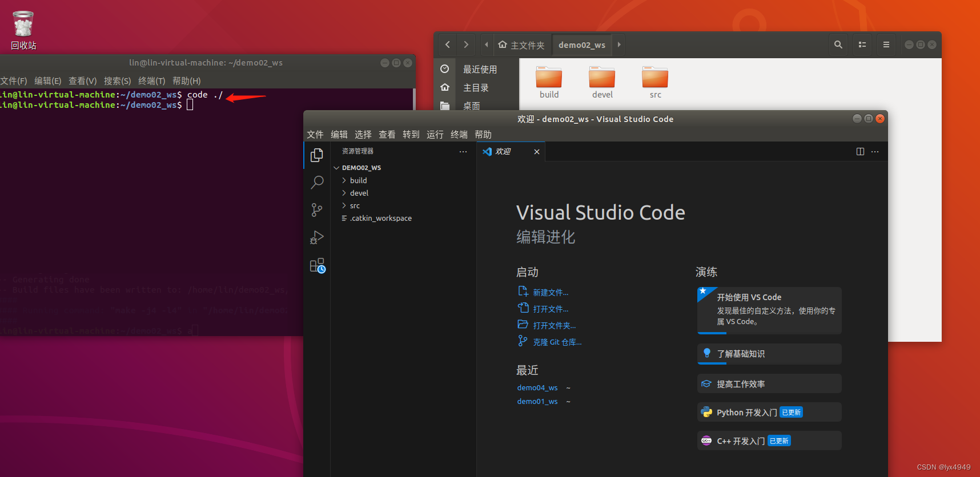This screenshot has width=980, height=477.
Task: Open the devel folder in file manager
Action: 602,82
